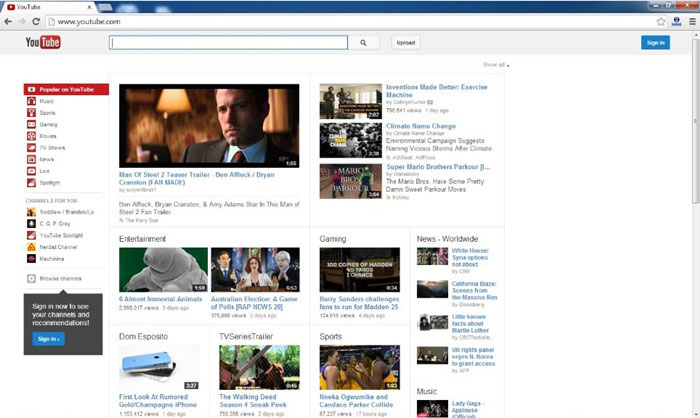Close the YouTube browser tab

click(89, 7)
